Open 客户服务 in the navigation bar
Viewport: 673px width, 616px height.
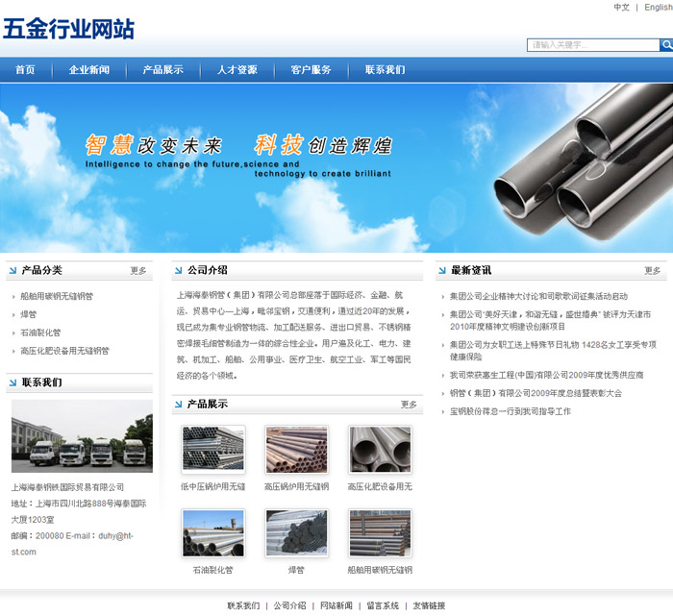pyautogui.click(x=311, y=70)
